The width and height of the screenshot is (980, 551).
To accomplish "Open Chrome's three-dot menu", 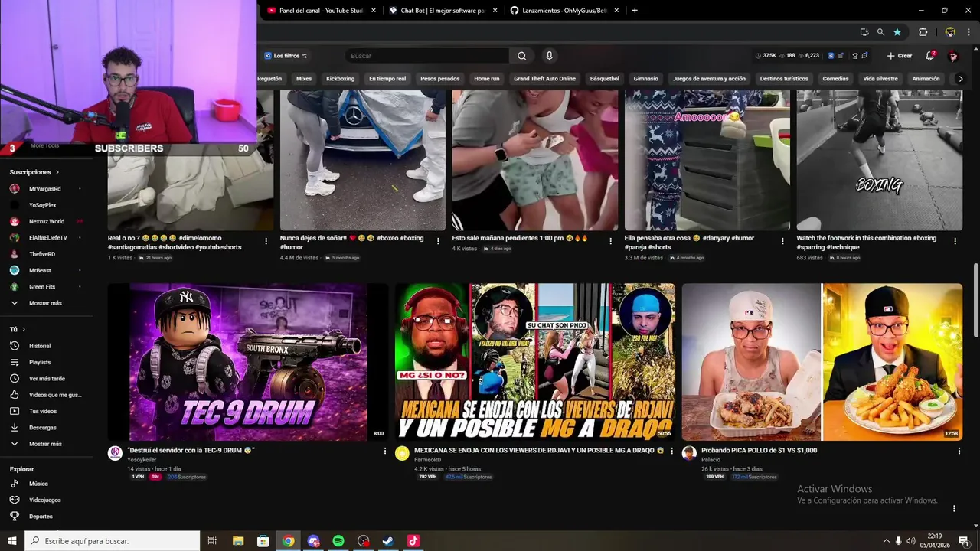I will pos(969,32).
